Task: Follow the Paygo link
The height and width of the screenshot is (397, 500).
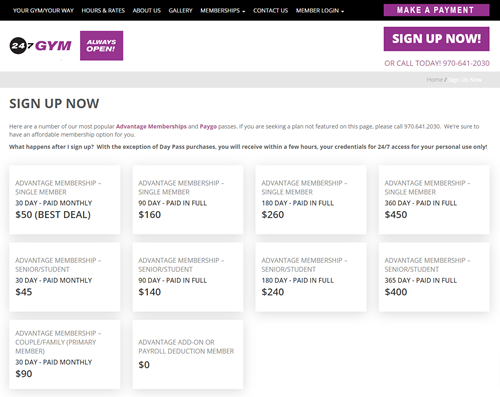Action: [x=208, y=126]
